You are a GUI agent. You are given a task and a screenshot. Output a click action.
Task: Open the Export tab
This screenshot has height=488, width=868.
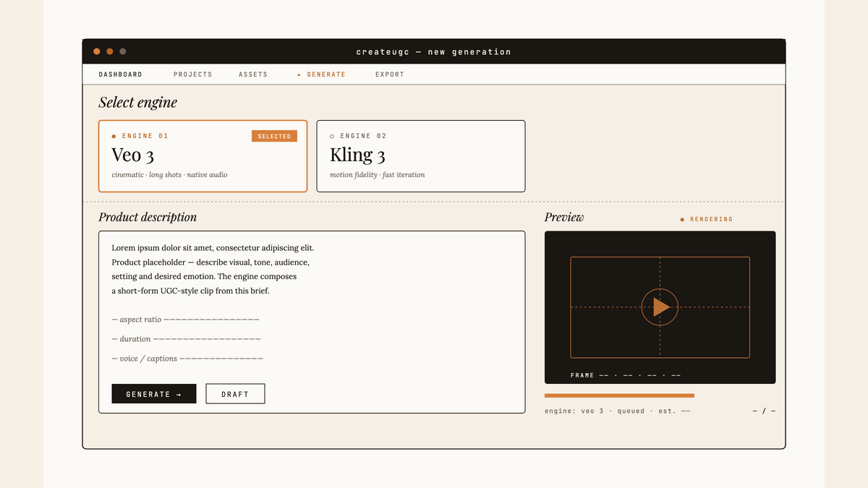pos(390,74)
